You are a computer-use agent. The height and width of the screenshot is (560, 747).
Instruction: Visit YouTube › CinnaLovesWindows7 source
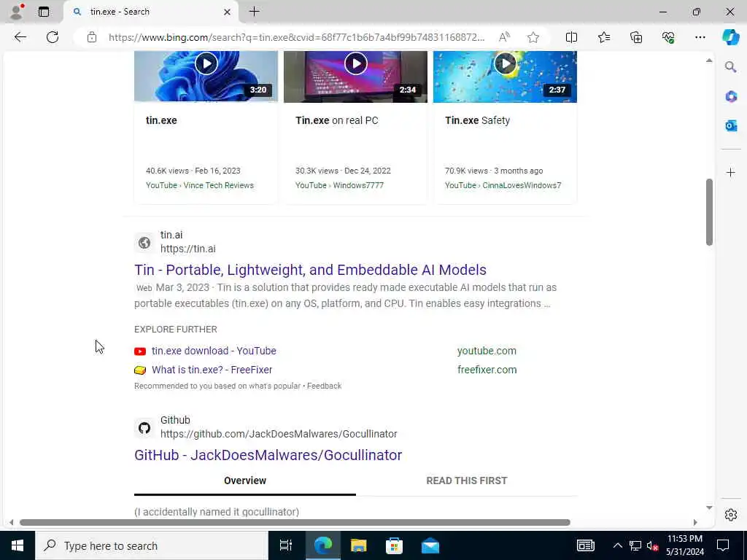(x=503, y=185)
